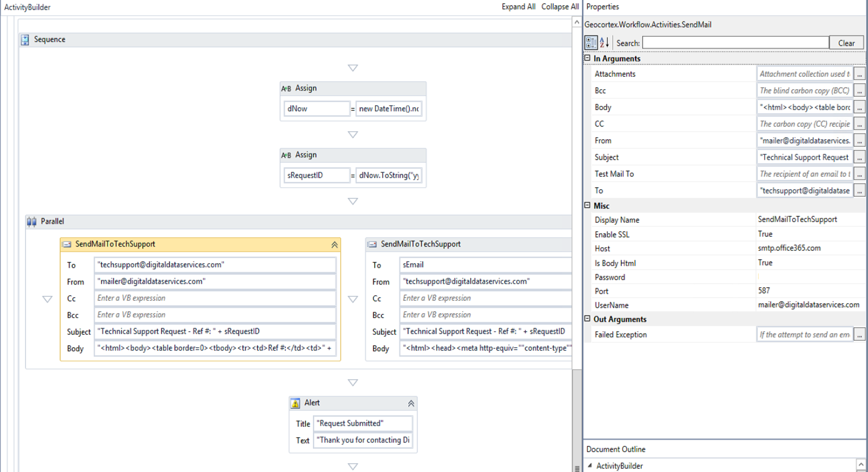This screenshot has height=472, width=868.
Task: Collapse the Out Arguments section
Action: (x=587, y=319)
